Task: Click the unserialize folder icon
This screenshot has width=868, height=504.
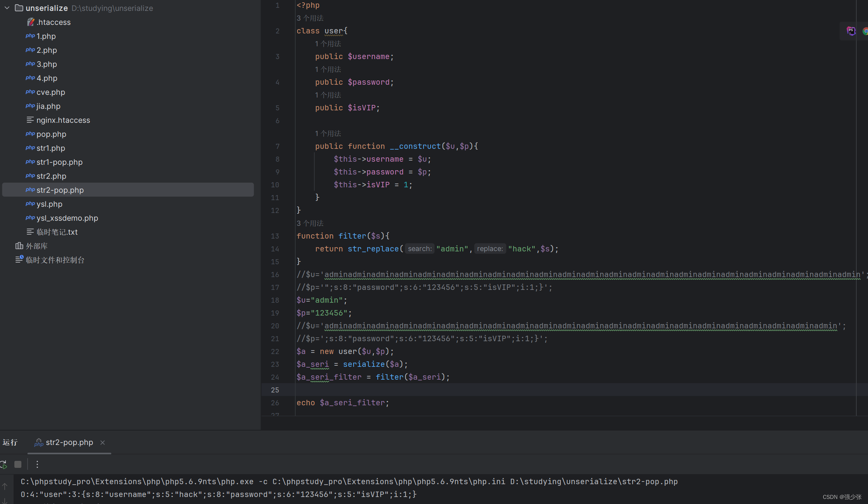Action: point(19,8)
